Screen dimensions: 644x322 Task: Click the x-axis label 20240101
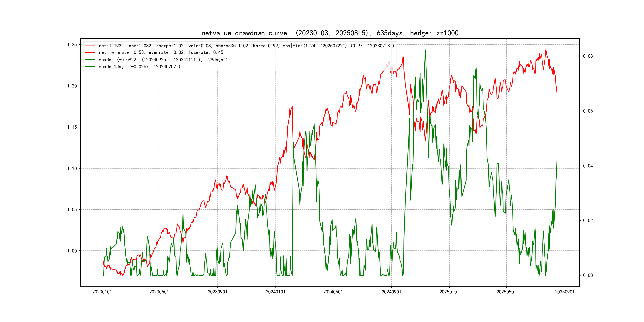(x=275, y=292)
